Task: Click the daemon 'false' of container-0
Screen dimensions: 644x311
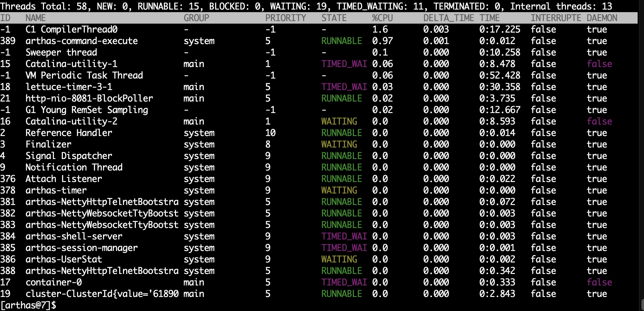Action: [x=599, y=282]
